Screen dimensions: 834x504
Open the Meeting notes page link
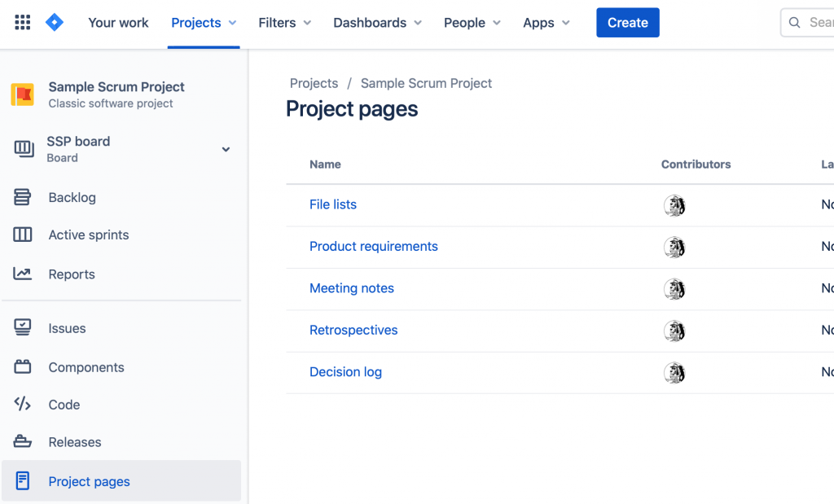click(x=352, y=288)
